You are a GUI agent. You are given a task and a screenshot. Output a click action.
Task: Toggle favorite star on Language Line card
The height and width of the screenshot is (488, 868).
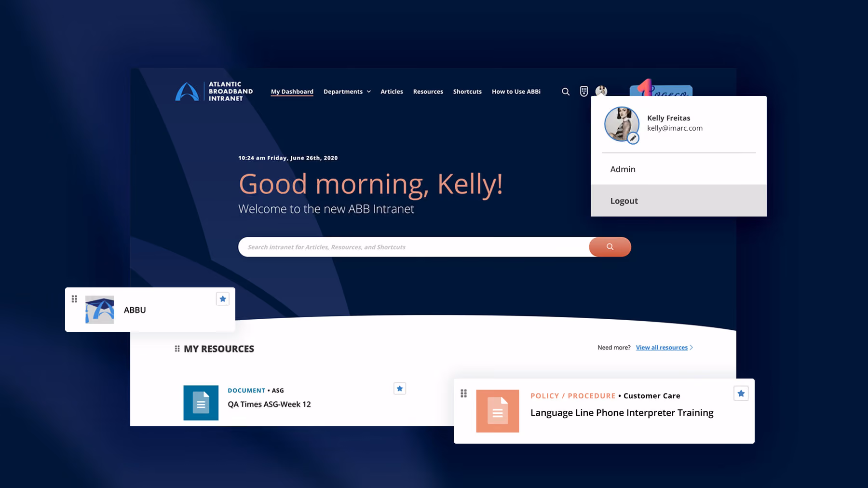pos(741,393)
